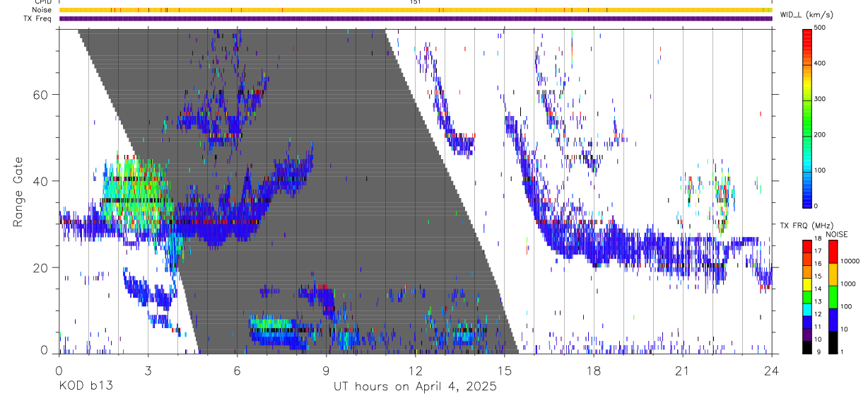This screenshot has width=868, height=401.
Task: Click the '200' tick on the width colorbar
Action: (x=820, y=135)
